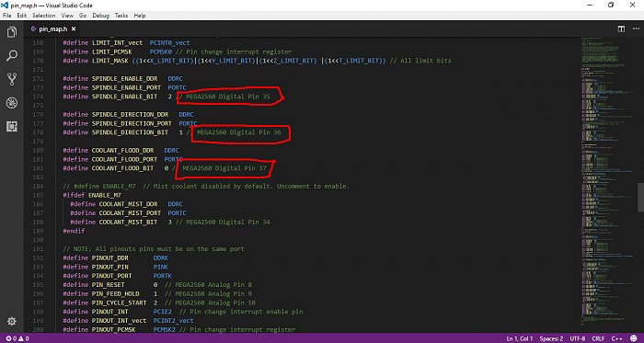Click the vertical scrollbar thumb
The image size is (644, 343).
[640, 198]
